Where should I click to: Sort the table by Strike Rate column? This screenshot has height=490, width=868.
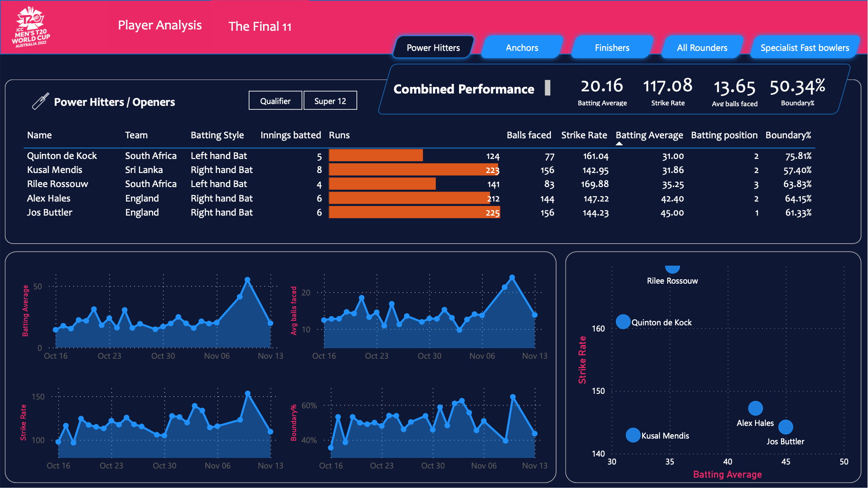584,135
